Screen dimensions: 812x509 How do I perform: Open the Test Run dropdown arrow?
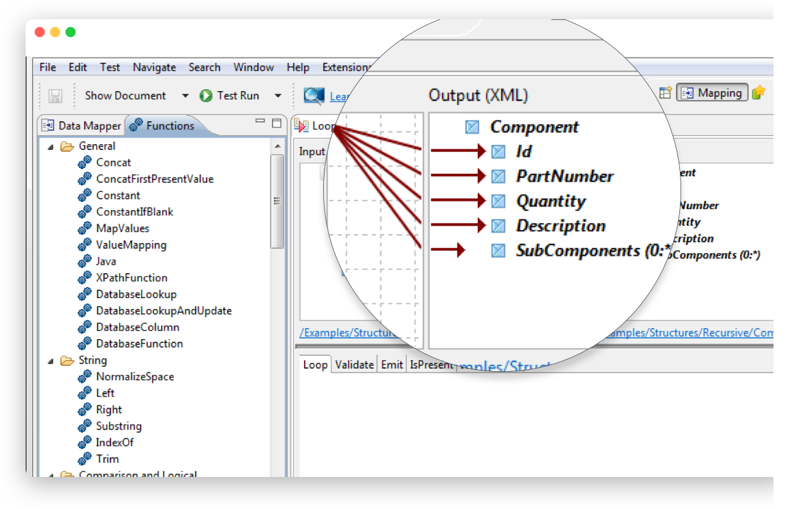pos(277,95)
